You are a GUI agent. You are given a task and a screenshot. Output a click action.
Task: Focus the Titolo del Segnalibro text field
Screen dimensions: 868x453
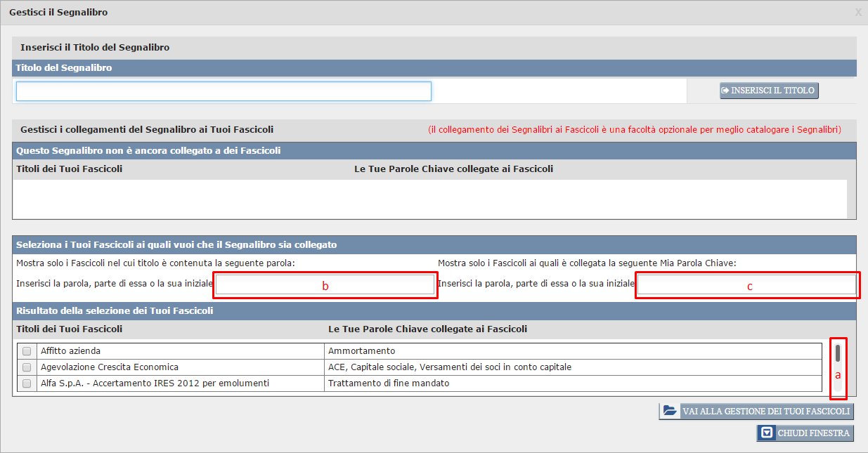coord(224,91)
